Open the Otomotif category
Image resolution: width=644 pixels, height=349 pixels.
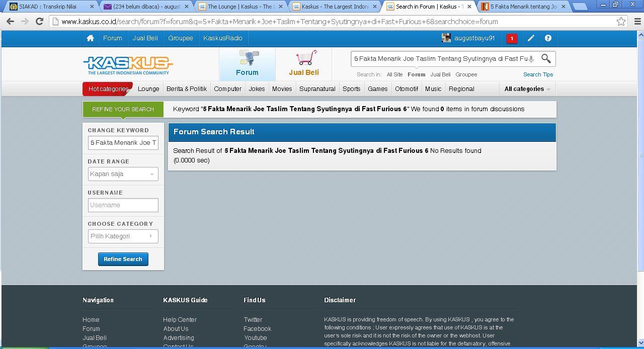pyautogui.click(x=407, y=89)
